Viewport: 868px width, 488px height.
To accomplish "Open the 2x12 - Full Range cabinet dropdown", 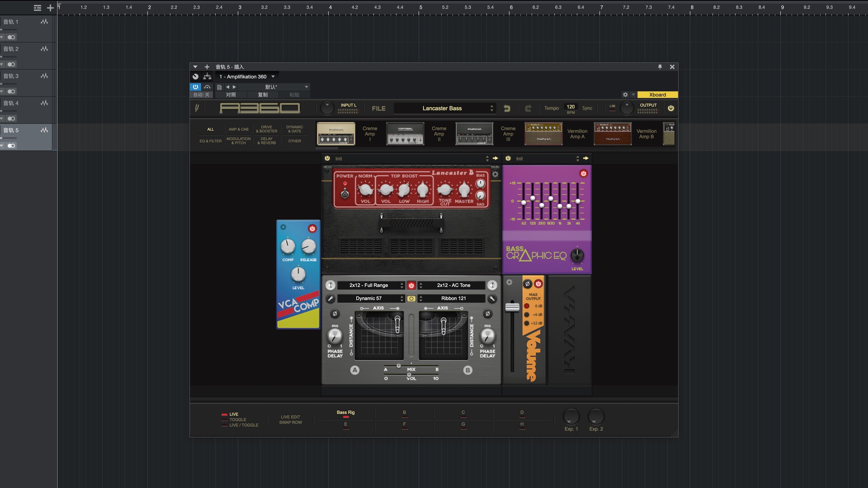I will tap(370, 285).
